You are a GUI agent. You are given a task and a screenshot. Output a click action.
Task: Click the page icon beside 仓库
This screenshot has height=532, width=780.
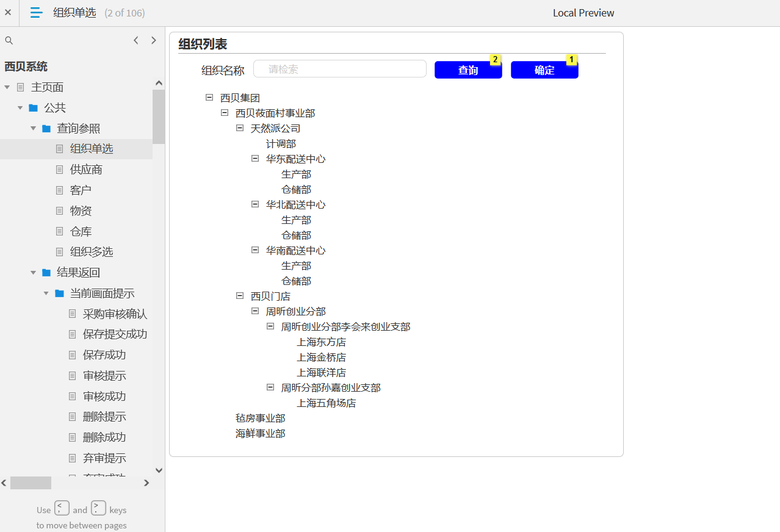[x=59, y=232]
